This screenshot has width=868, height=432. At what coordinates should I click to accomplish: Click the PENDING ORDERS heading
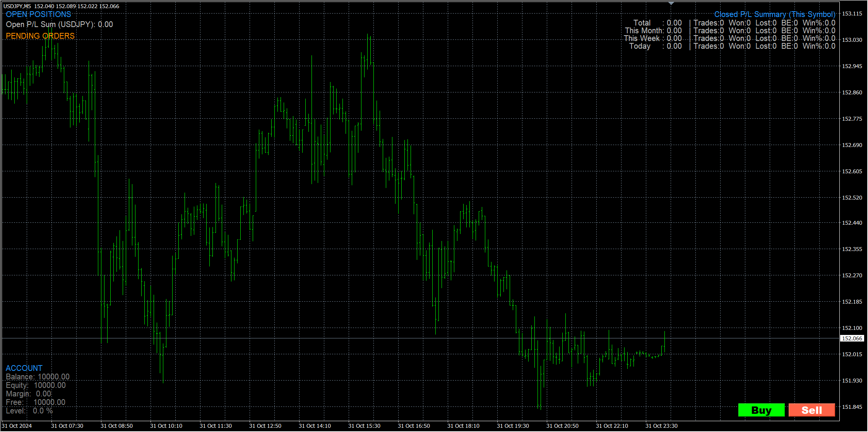[x=40, y=36]
